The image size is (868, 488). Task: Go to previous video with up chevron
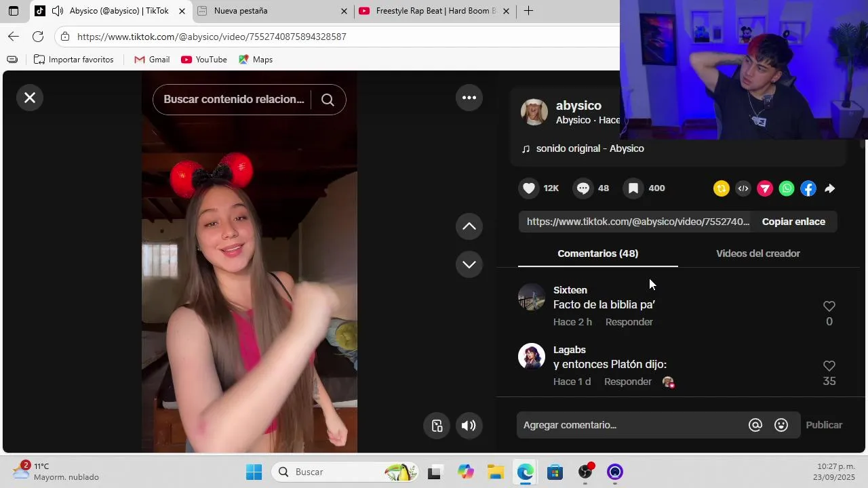pyautogui.click(x=469, y=226)
